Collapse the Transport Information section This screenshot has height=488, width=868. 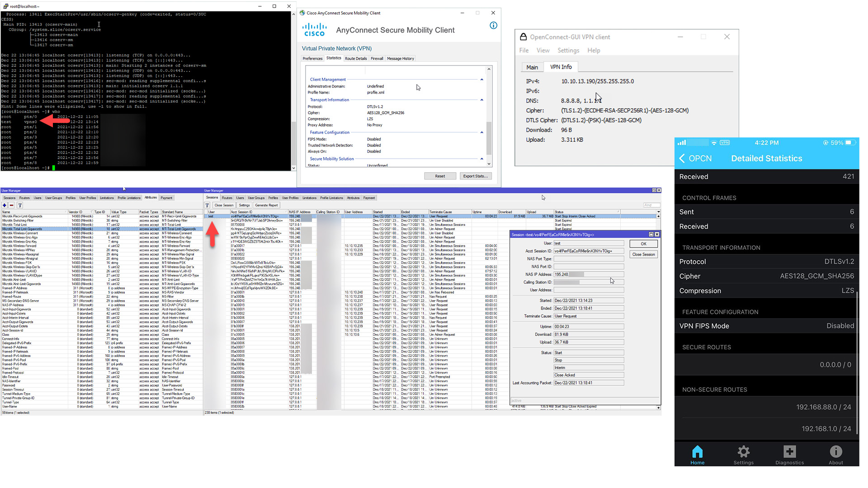(481, 100)
